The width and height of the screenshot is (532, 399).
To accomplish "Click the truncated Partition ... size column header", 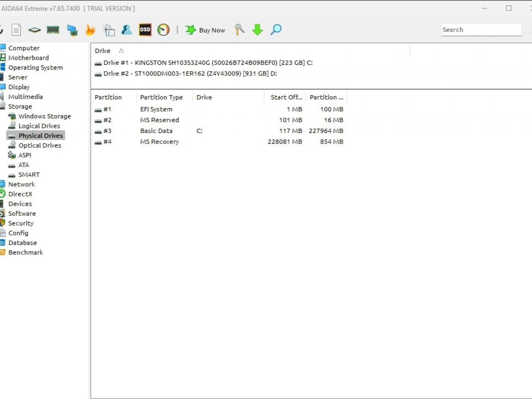I will 326,97.
